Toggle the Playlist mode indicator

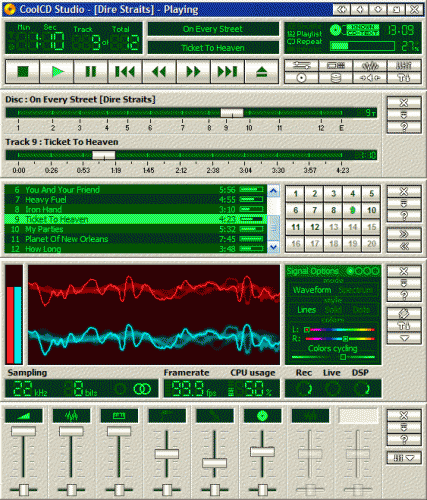point(305,34)
